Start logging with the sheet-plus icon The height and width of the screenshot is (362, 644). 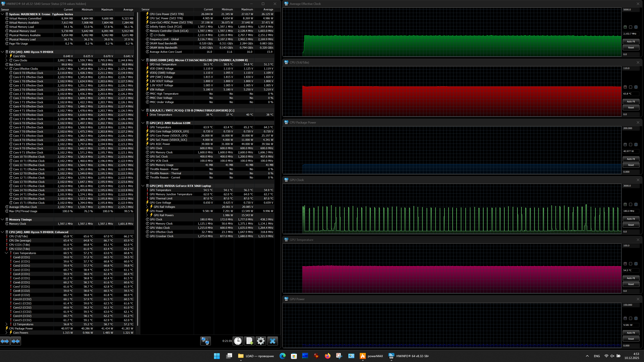[x=249, y=341]
